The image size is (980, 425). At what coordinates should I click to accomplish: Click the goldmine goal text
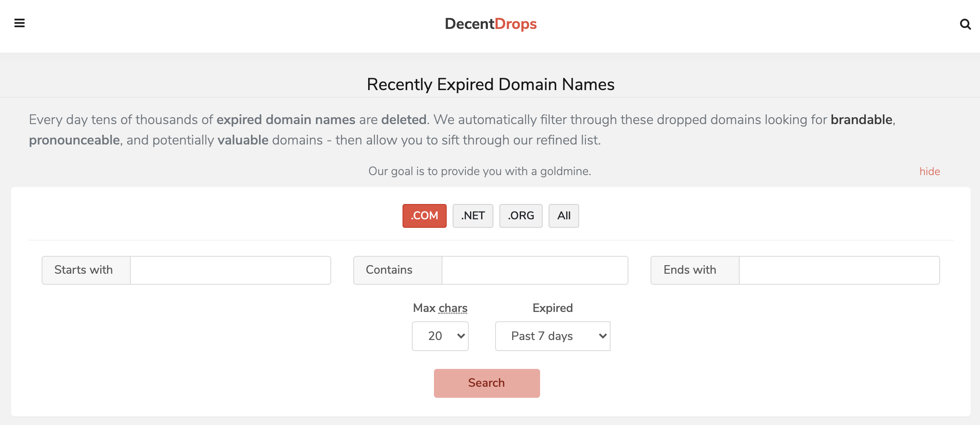coord(479,171)
